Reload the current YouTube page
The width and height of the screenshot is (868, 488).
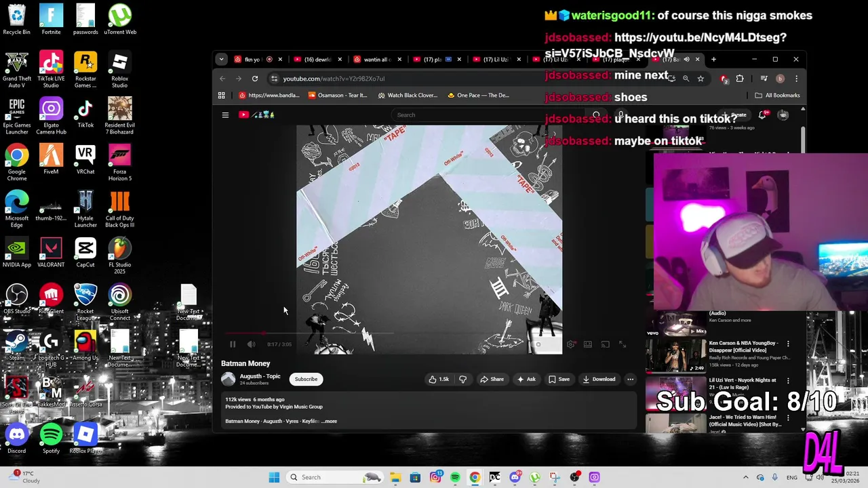point(255,79)
